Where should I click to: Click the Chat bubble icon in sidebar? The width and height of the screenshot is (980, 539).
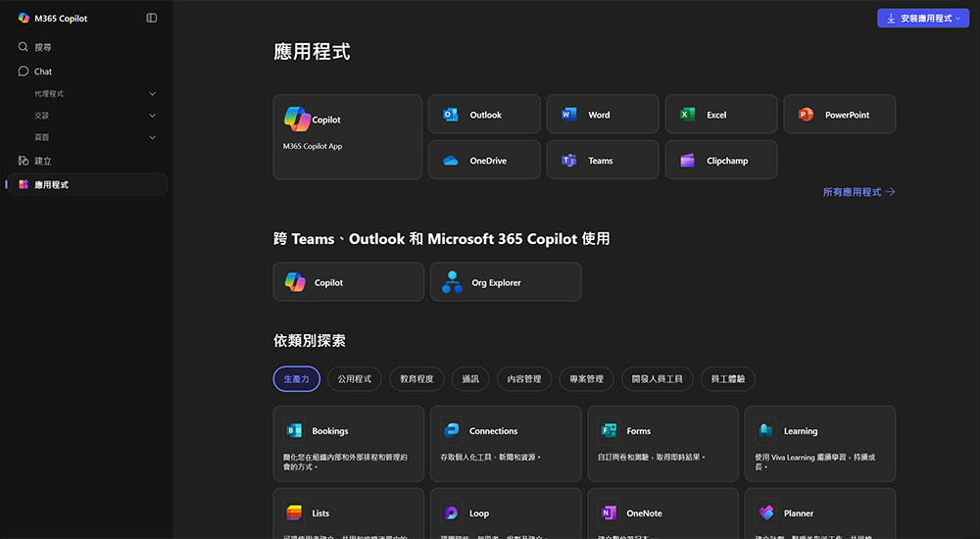pos(24,72)
